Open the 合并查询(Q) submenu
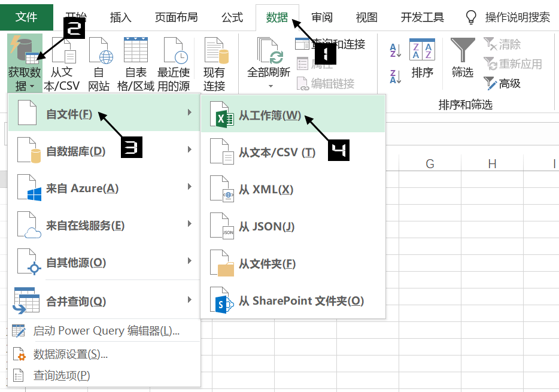559x392 pixels. coord(104,300)
